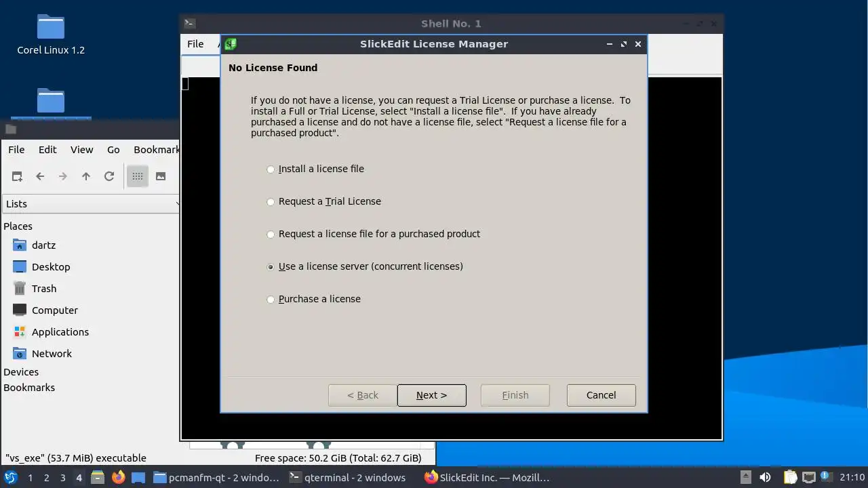Launch the file manager from the taskbar quick launch
868x488 pixels.
(98, 477)
